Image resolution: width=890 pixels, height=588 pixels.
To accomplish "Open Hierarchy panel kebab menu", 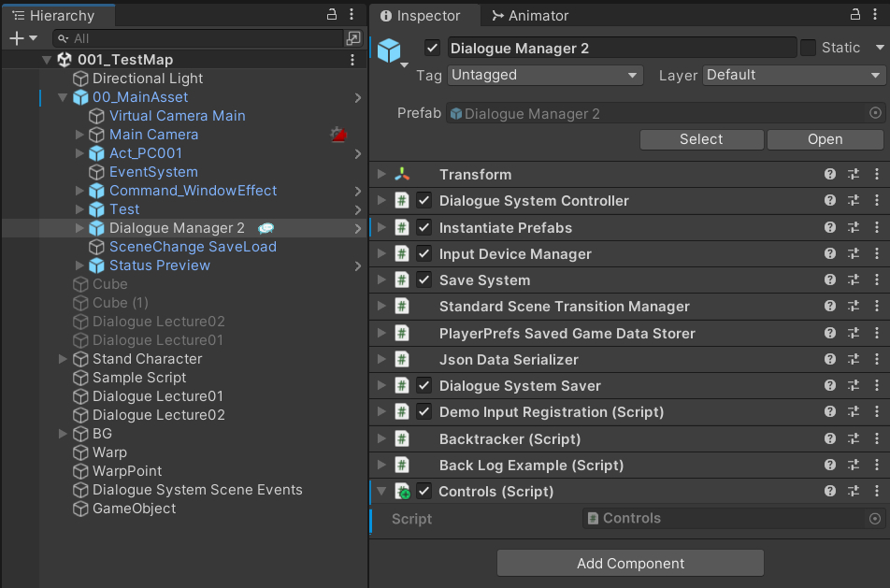I will pos(352,15).
